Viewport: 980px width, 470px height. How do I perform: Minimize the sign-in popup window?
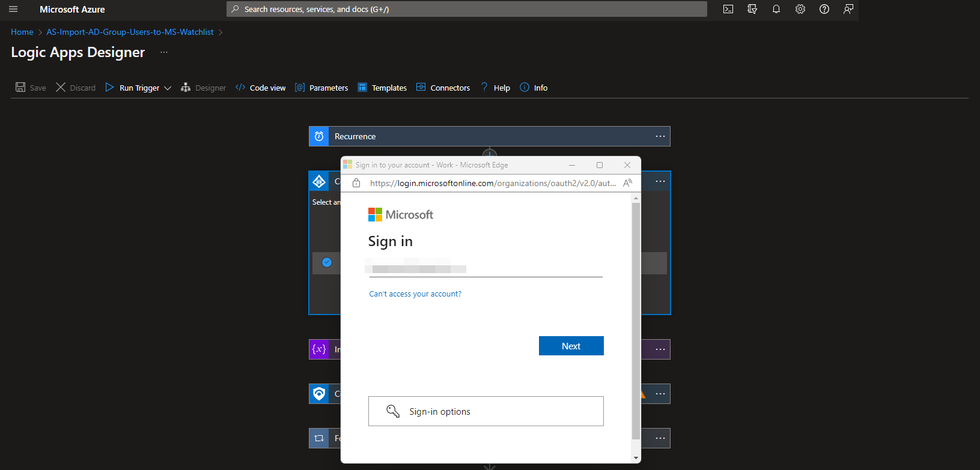click(572, 165)
